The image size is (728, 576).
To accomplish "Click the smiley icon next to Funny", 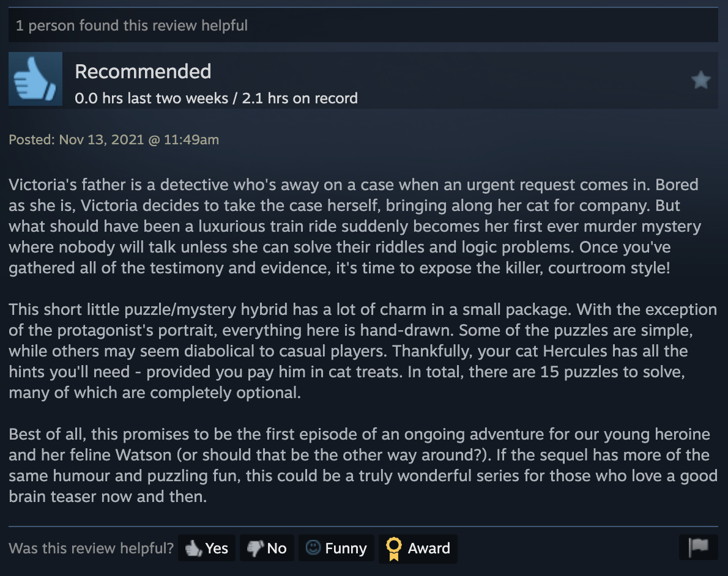I will click(x=312, y=548).
